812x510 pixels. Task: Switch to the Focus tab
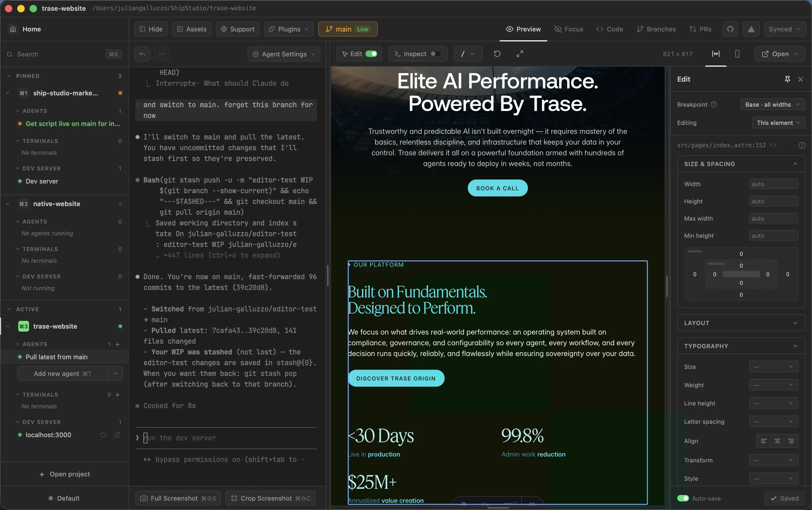point(568,29)
